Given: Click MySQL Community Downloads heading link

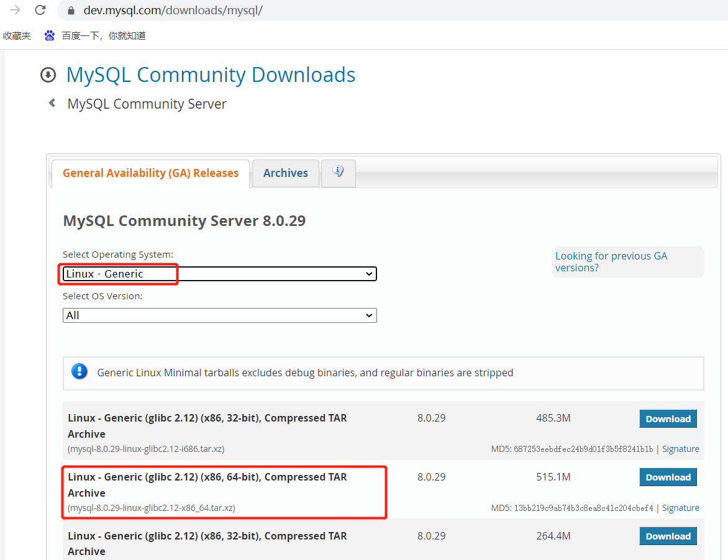Looking at the screenshot, I should [x=211, y=75].
